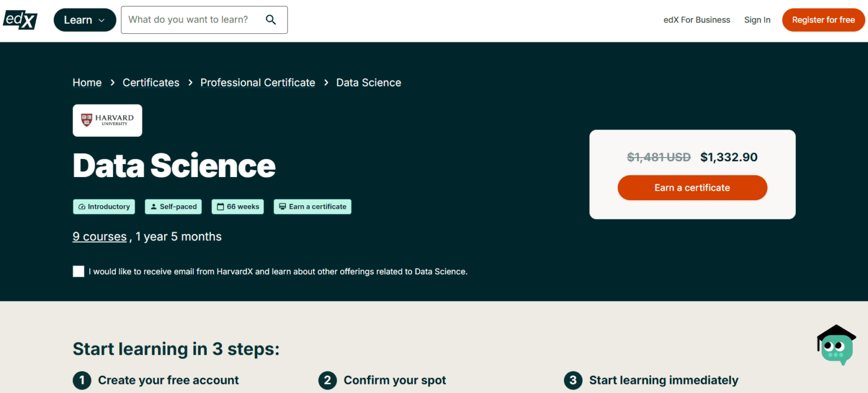The image size is (868, 393).
Task: Open the 9 courses link
Action: coord(99,236)
